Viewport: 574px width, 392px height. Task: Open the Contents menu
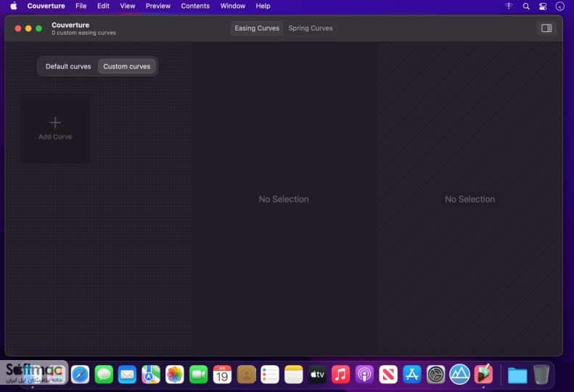[195, 7]
